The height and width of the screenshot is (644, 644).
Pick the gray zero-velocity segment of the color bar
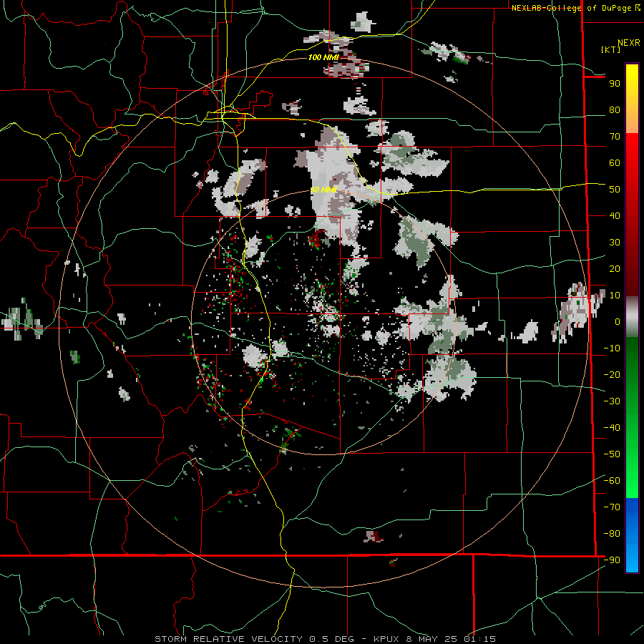click(x=632, y=316)
